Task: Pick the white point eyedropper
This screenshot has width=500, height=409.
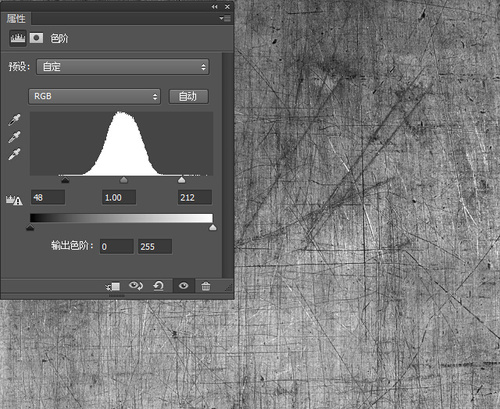Action: (x=14, y=154)
